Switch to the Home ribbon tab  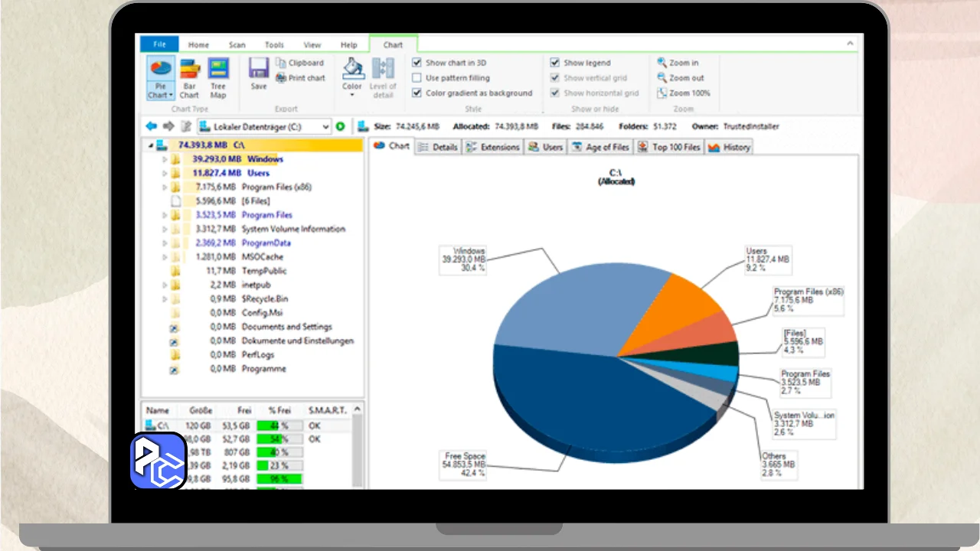198,45
